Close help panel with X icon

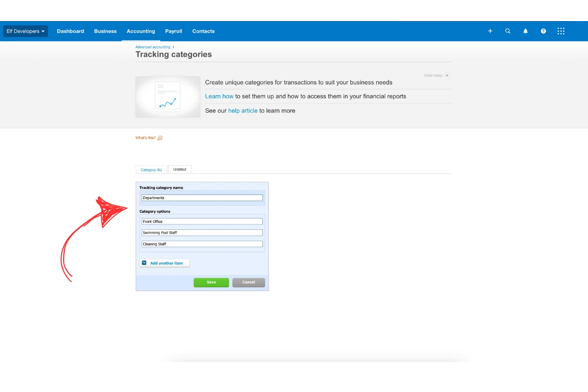447,75
